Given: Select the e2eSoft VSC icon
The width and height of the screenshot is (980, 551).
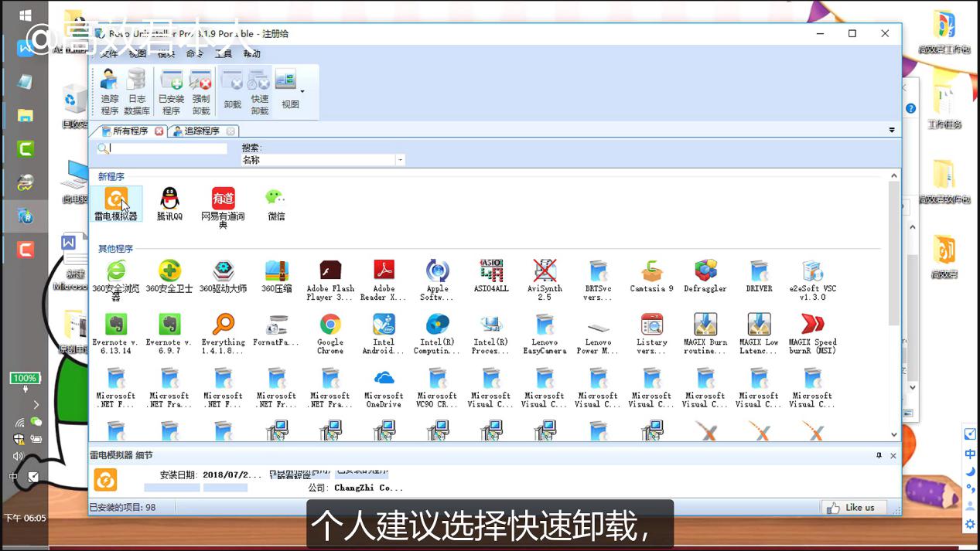Looking at the screenshot, I should (x=812, y=280).
